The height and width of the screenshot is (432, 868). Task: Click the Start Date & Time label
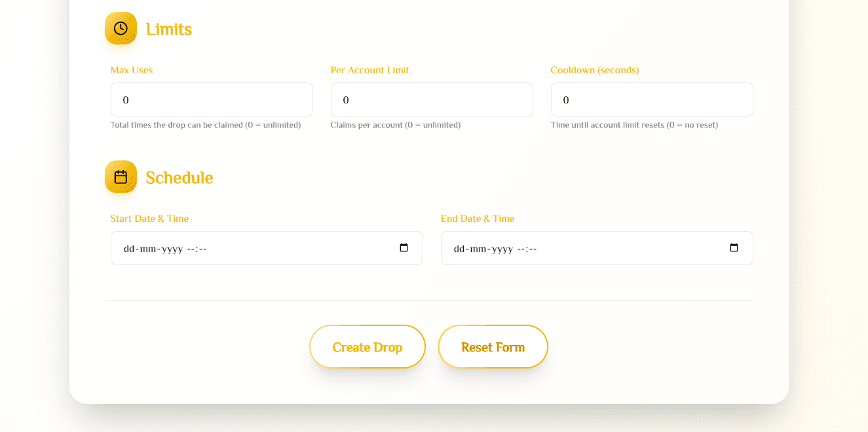coord(149,219)
